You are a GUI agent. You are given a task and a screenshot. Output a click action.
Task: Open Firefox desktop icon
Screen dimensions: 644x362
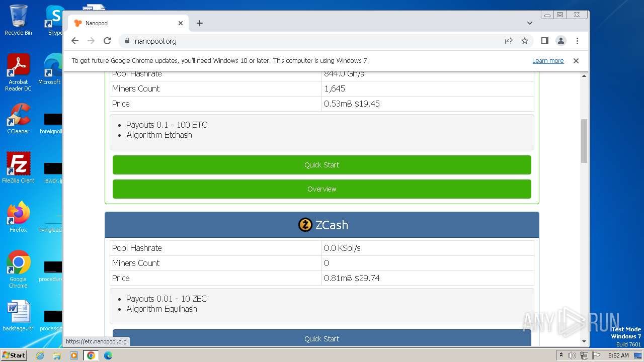(x=18, y=217)
